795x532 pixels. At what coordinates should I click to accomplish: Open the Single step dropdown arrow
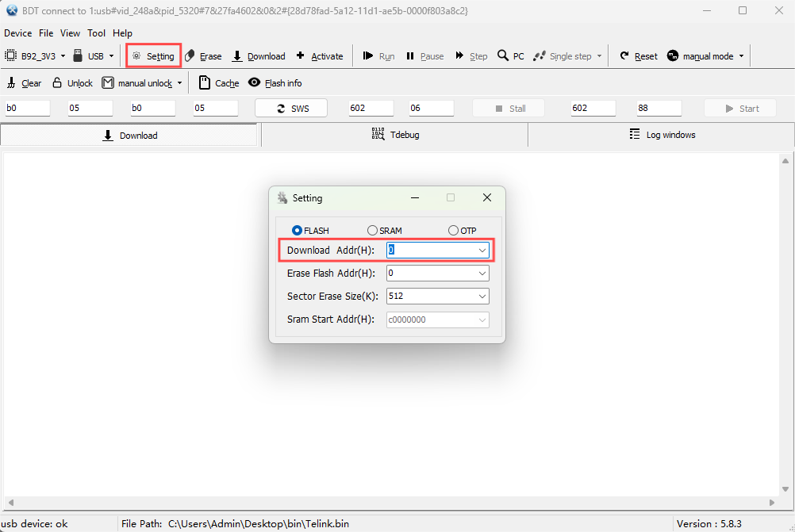coord(599,55)
